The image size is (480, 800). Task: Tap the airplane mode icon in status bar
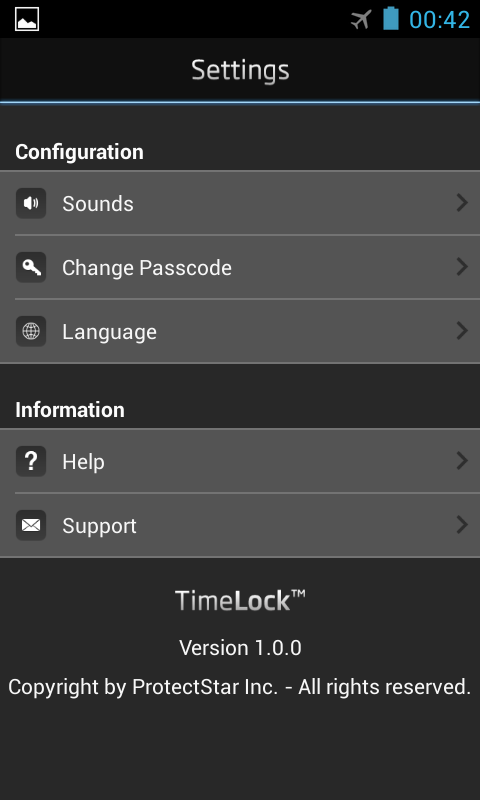pos(361,20)
